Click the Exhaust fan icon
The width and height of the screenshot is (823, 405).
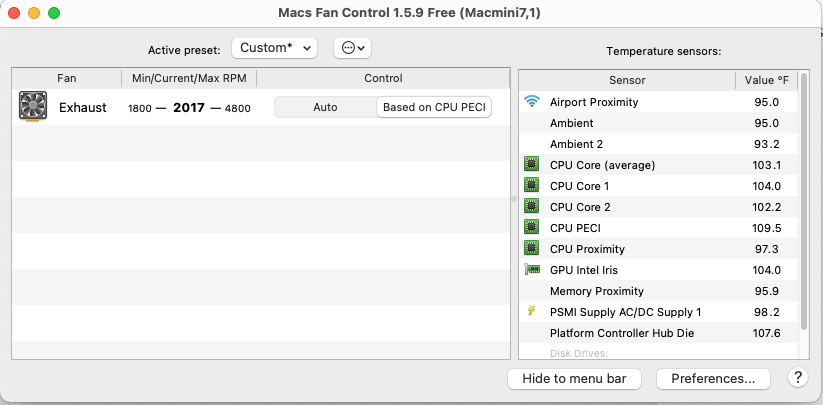33,108
